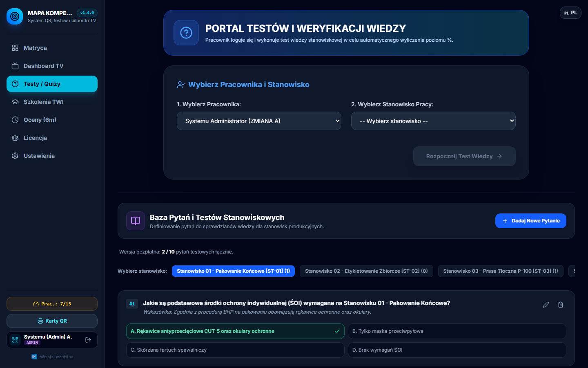Click the open book Baza Pytań icon
Screen dimensions: 588x368
[136, 221]
